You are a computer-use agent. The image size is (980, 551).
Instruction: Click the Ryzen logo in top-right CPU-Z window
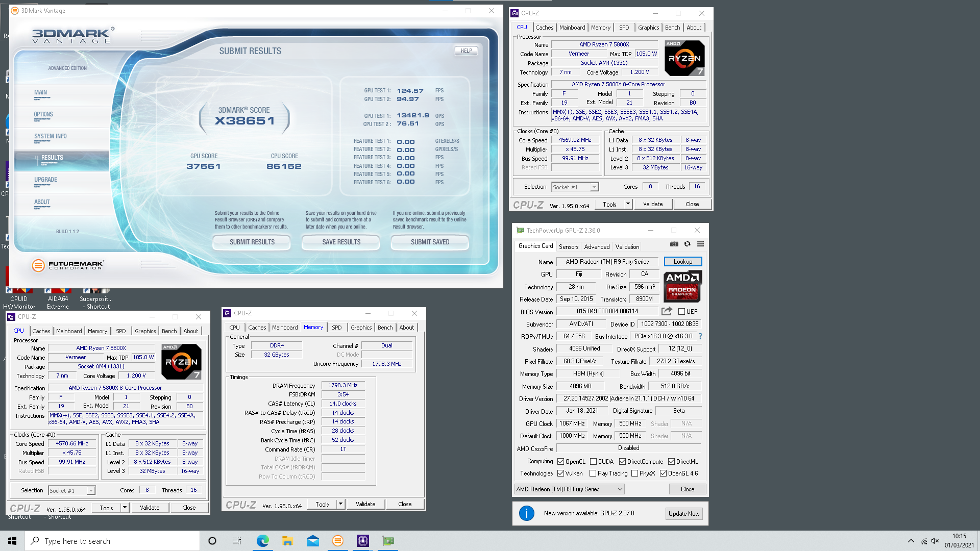[685, 58]
